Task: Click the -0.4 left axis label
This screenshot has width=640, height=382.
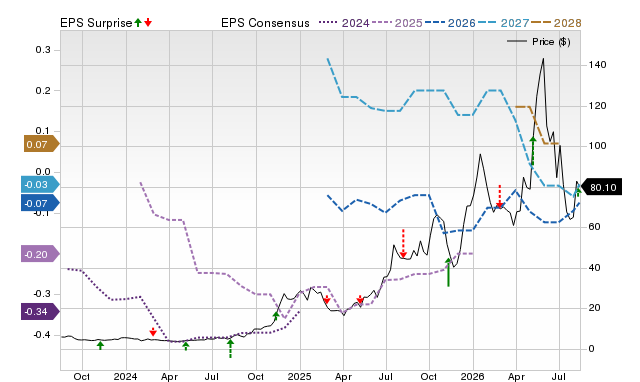Action: pos(42,335)
